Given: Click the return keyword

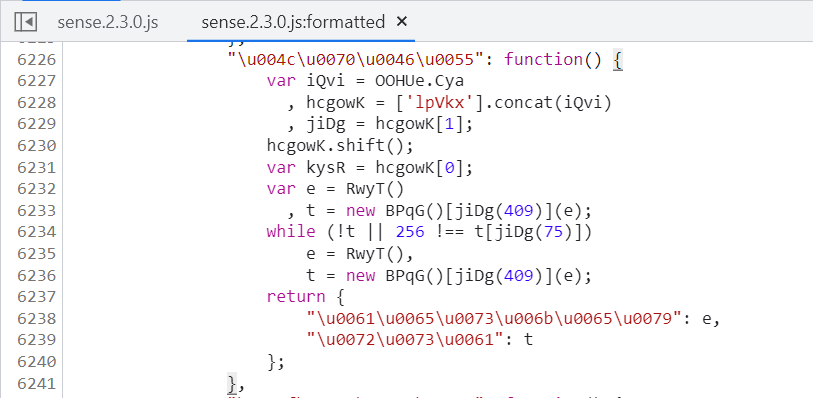Looking at the screenshot, I should click(x=296, y=296).
